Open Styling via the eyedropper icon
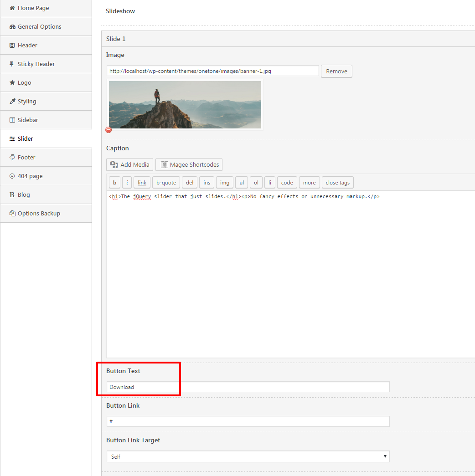Screen dimensions: 475x476 click(12, 102)
